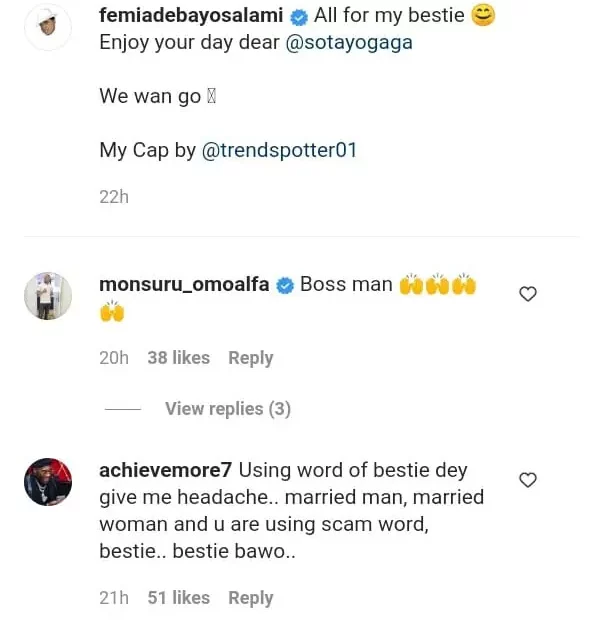Open monsuru_omoalfa's profile picture
Screen dimensions: 600x630
[47, 296]
